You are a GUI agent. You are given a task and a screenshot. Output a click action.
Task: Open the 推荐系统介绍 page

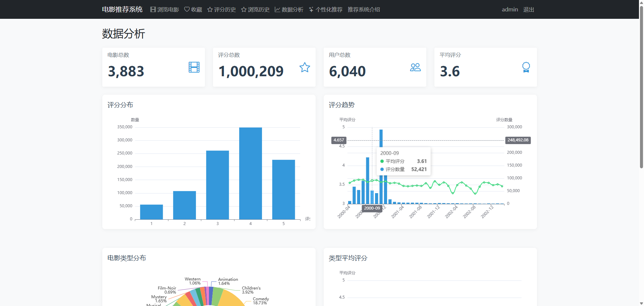click(364, 9)
